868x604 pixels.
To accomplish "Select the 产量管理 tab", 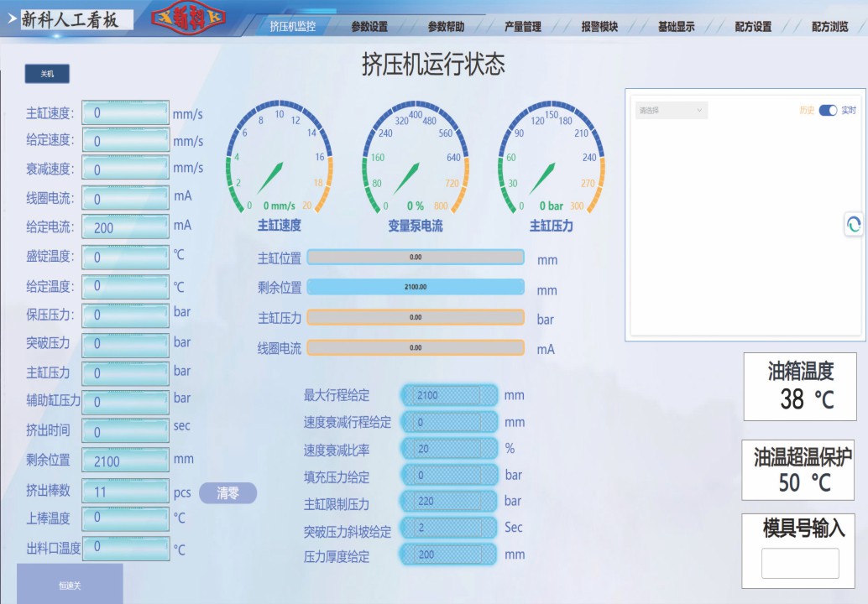I will pos(523,26).
